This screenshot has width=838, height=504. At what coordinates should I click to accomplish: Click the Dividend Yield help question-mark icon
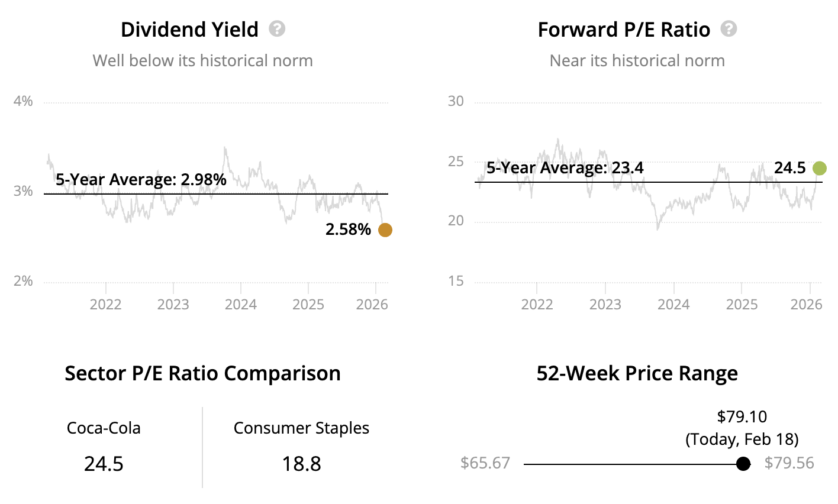coord(277,29)
